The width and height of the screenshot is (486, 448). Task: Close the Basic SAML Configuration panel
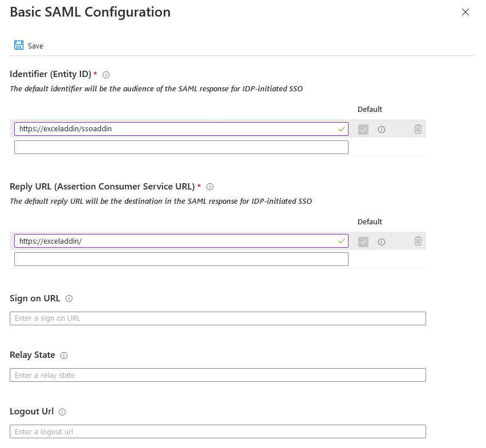coord(465,12)
